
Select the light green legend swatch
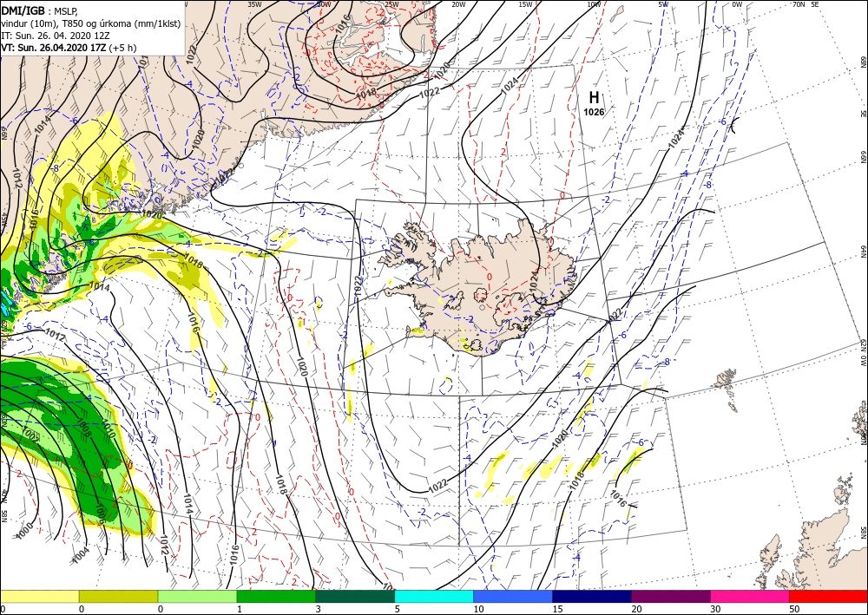198,596
